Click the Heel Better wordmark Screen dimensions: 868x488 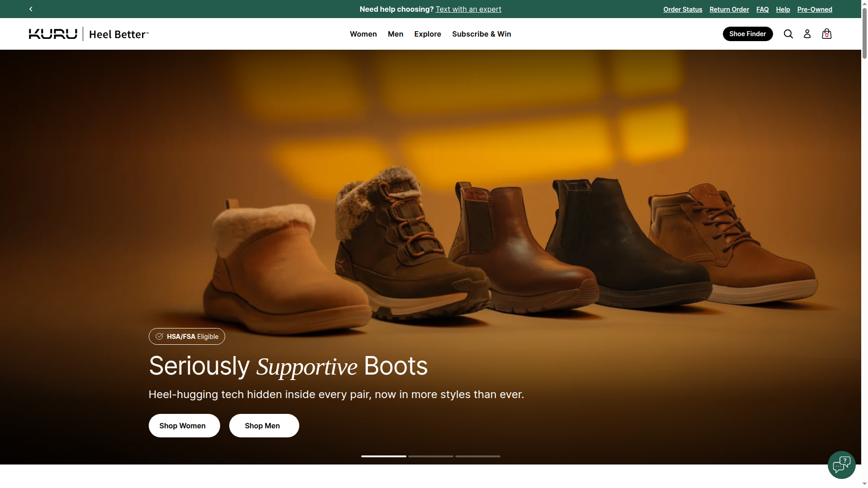(x=118, y=34)
